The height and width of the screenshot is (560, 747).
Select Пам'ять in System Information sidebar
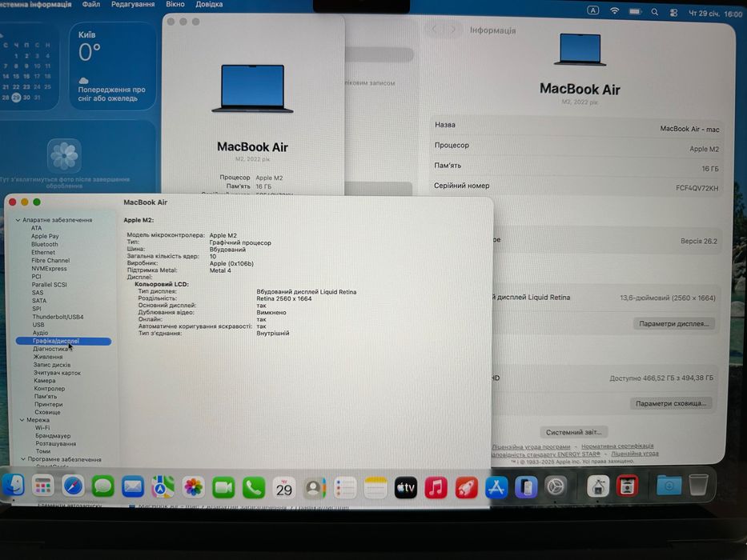coord(46,396)
